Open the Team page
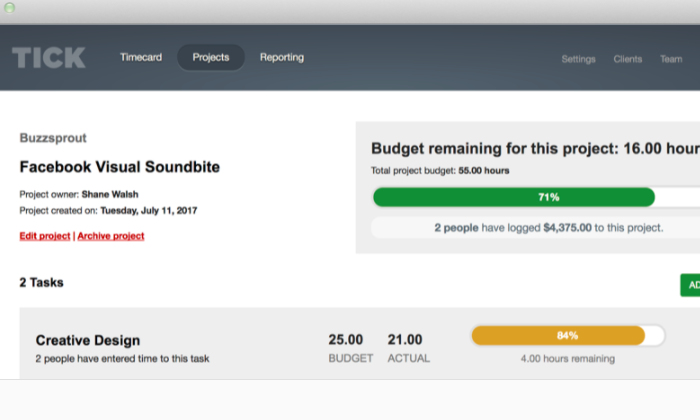 (671, 59)
